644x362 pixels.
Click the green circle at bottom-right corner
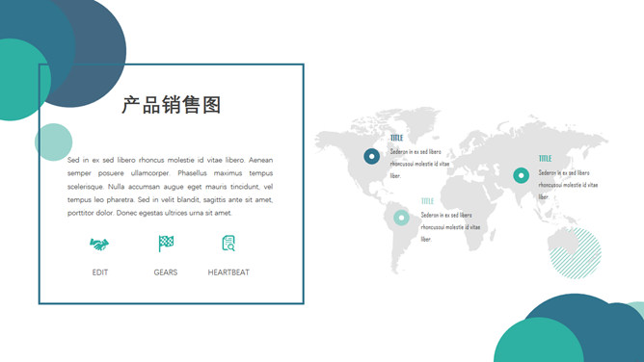[539, 340]
